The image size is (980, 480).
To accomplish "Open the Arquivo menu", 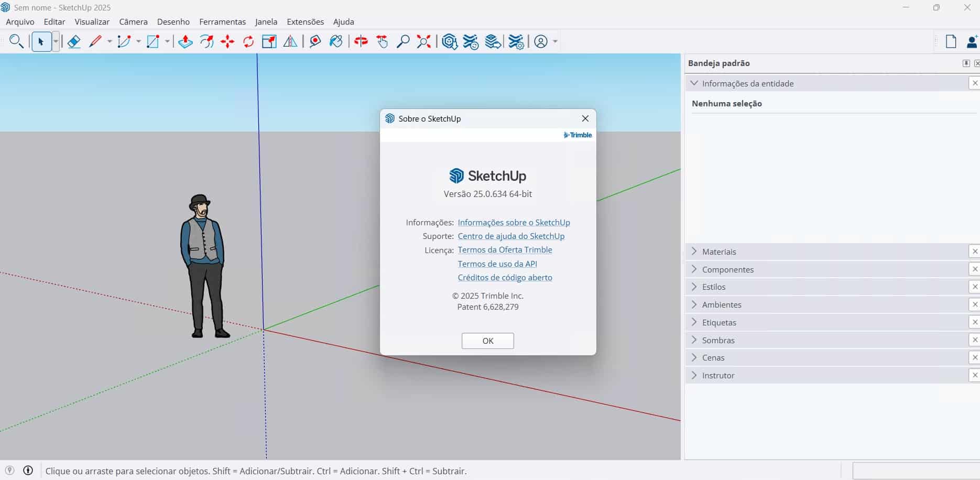I will pyautogui.click(x=20, y=21).
